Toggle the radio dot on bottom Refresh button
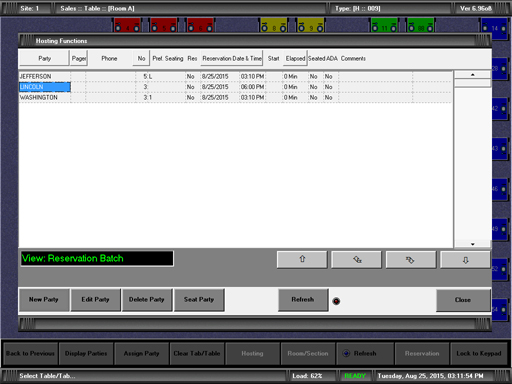512x384 pixels. [x=346, y=353]
